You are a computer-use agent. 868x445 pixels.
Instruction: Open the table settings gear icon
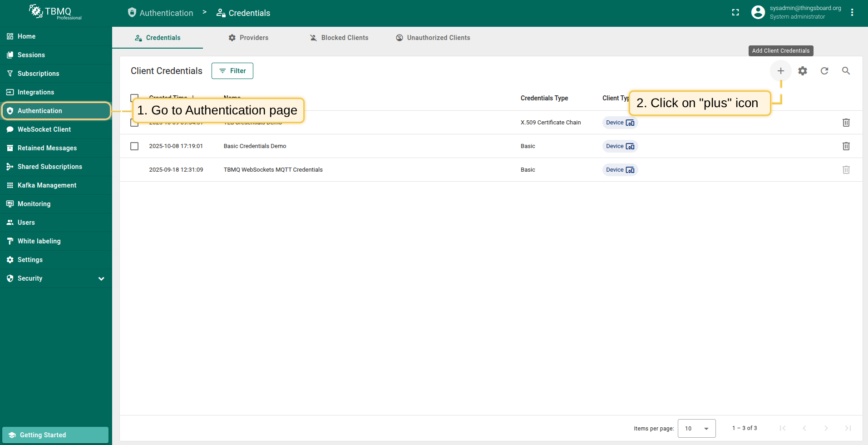tap(803, 71)
